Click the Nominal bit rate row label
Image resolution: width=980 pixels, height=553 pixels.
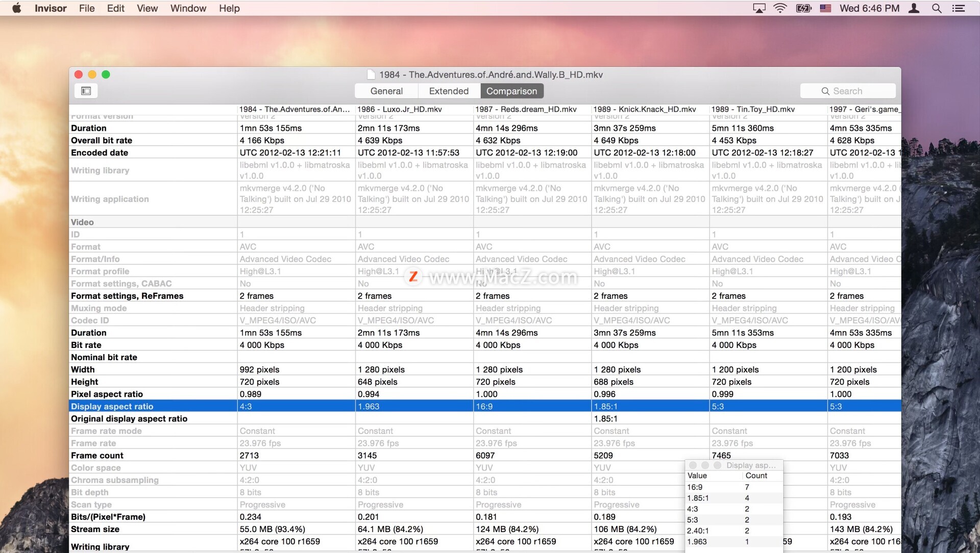point(104,357)
